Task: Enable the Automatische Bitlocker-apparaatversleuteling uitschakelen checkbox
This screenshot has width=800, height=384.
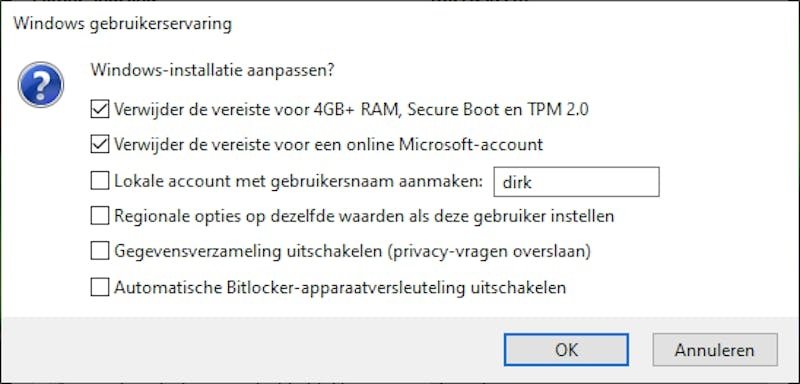Action: pyautogui.click(x=99, y=287)
